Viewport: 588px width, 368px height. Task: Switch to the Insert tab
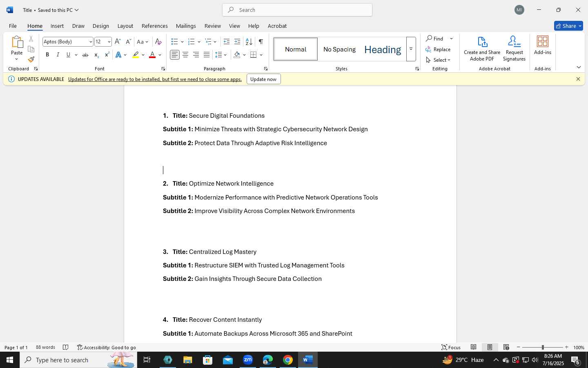(57, 26)
